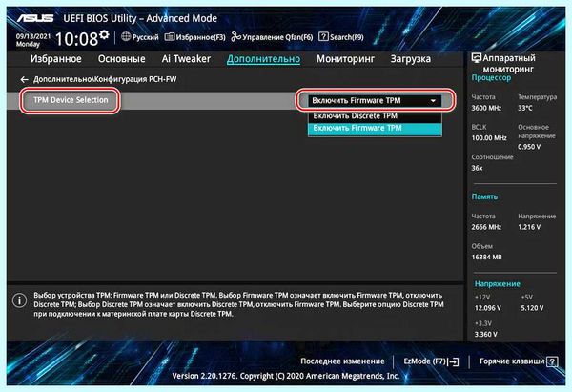The image size is (572, 392).
Task: Click the breadcrumb Дополнительно\Конфигурация PCH-FW
Action: tap(105, 79)
